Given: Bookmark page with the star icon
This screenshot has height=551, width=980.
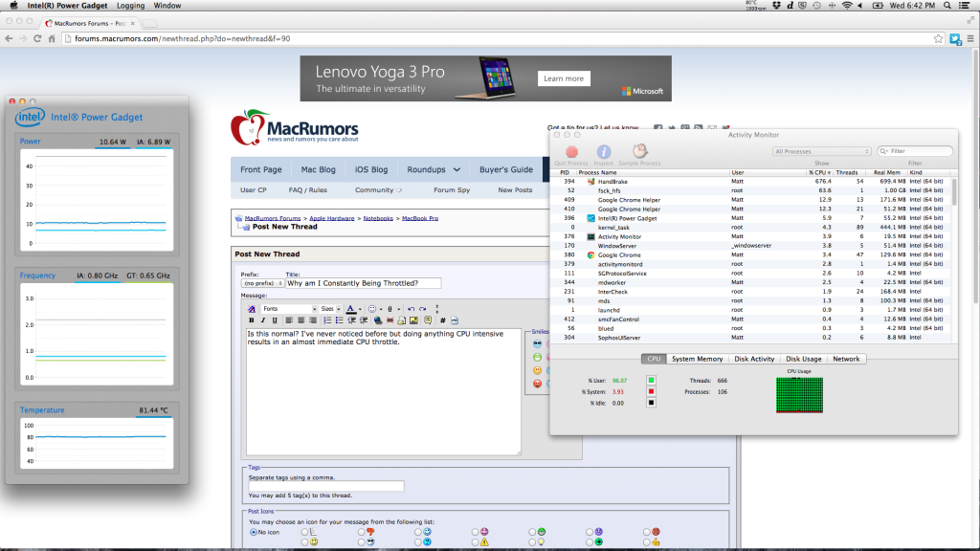Looking at the screenshot, I should coord(938,38).
